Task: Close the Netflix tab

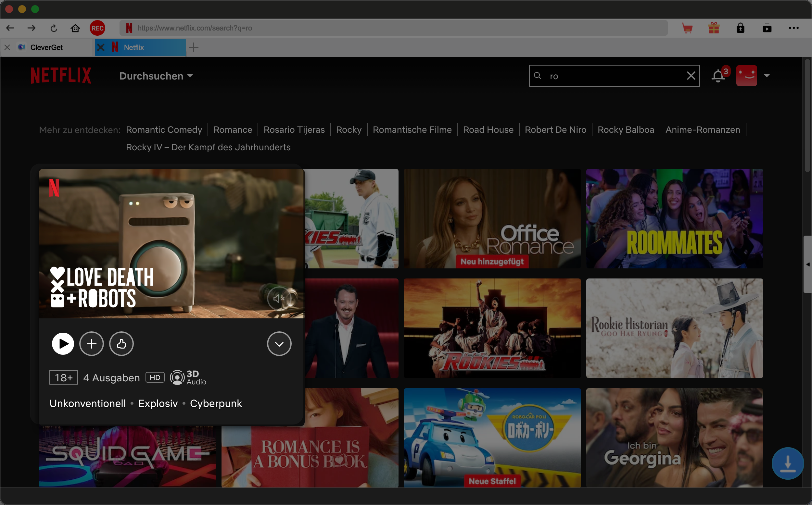Action: [101, 47]
